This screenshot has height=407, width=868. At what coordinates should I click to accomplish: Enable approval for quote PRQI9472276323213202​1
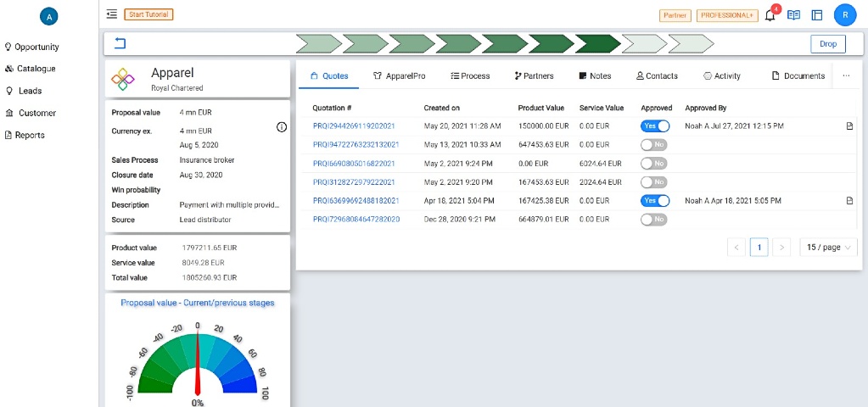click(x=654, y=145)
